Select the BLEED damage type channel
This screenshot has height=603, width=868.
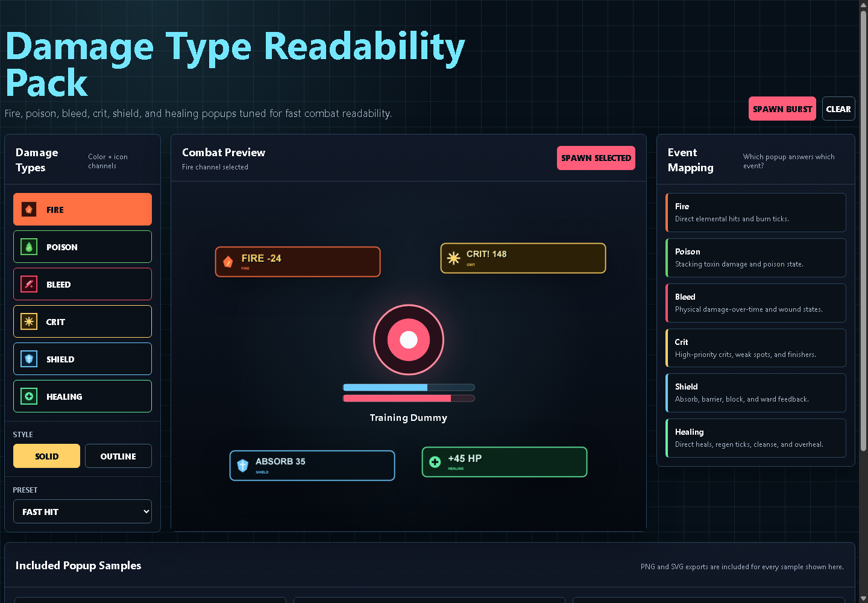point(83,284)
